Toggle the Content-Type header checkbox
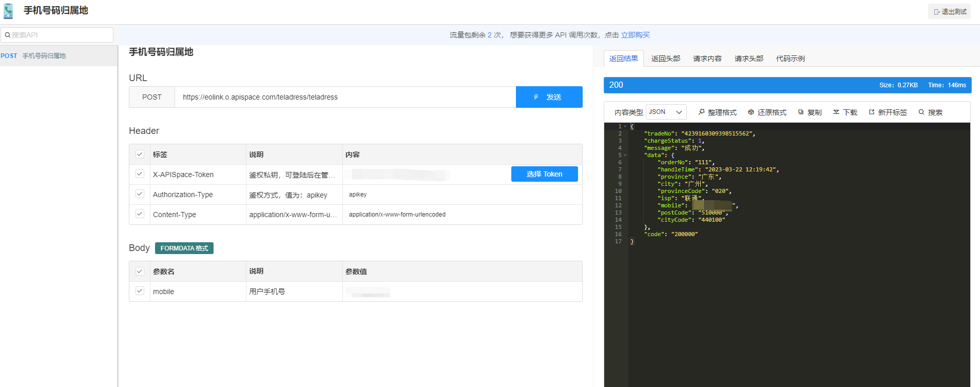The height and width of the screenshot is (387, 980). (140, 214)
